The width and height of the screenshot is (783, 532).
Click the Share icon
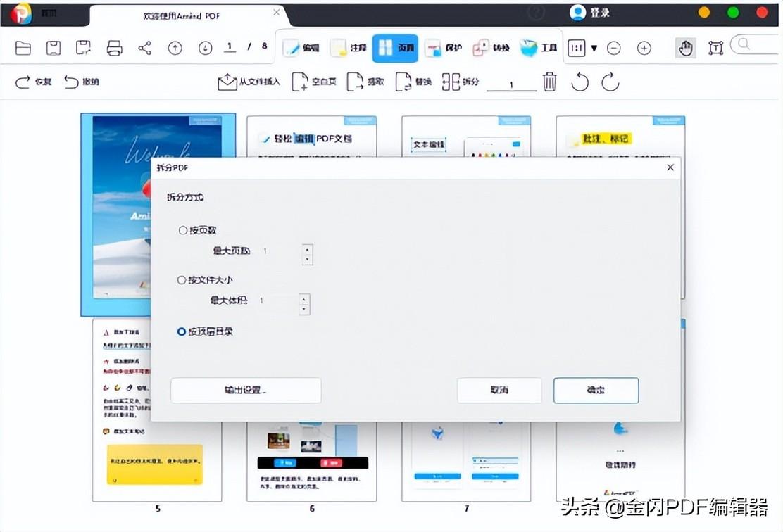point(145,49)
